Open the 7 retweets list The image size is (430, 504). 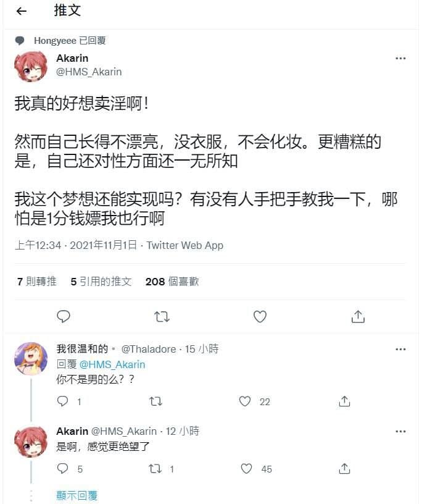(x=37, y=282)
